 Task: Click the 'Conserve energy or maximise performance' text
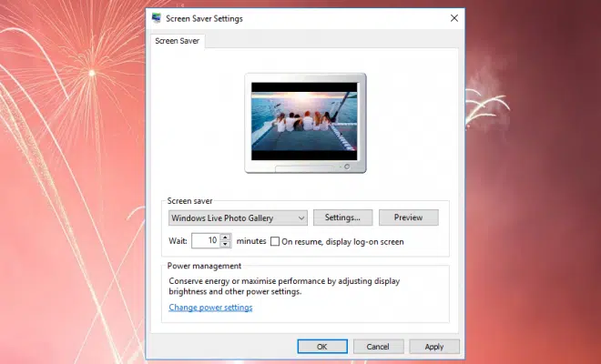(x=284, y=287)
